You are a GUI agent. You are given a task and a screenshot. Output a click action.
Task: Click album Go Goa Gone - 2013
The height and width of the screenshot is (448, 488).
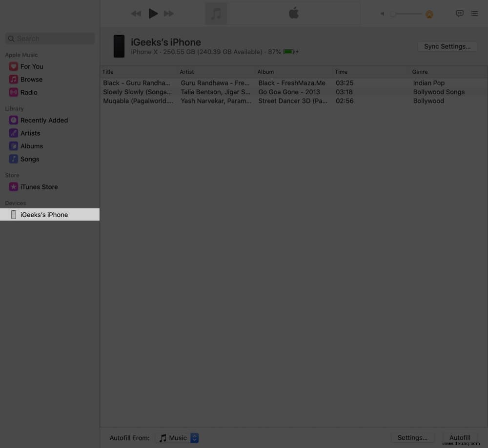(x=289, y=92)
